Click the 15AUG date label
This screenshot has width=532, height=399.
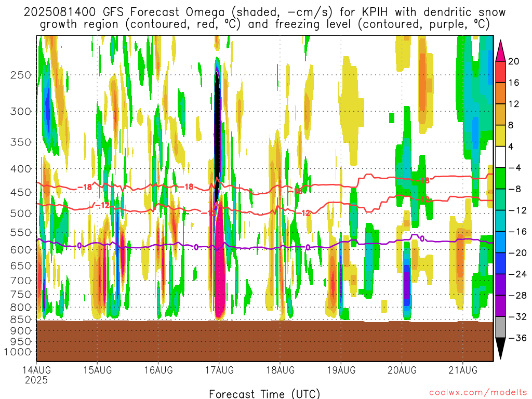pos(97,370)
